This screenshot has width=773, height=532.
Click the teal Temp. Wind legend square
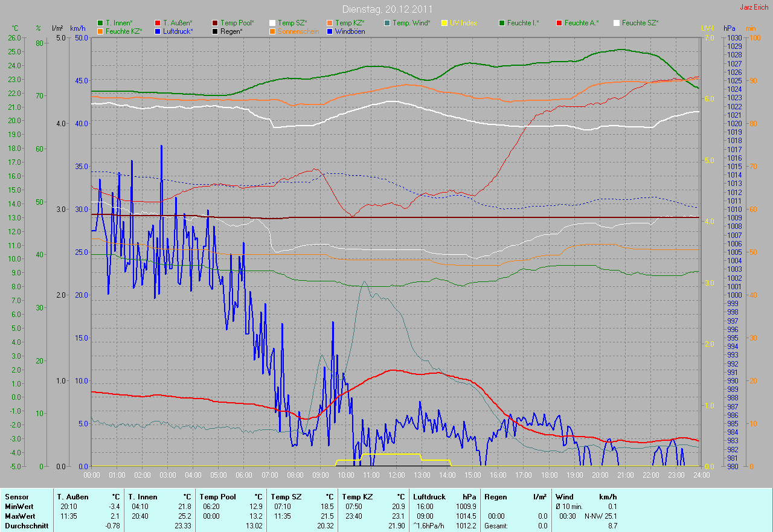click(x=387, y=23)
